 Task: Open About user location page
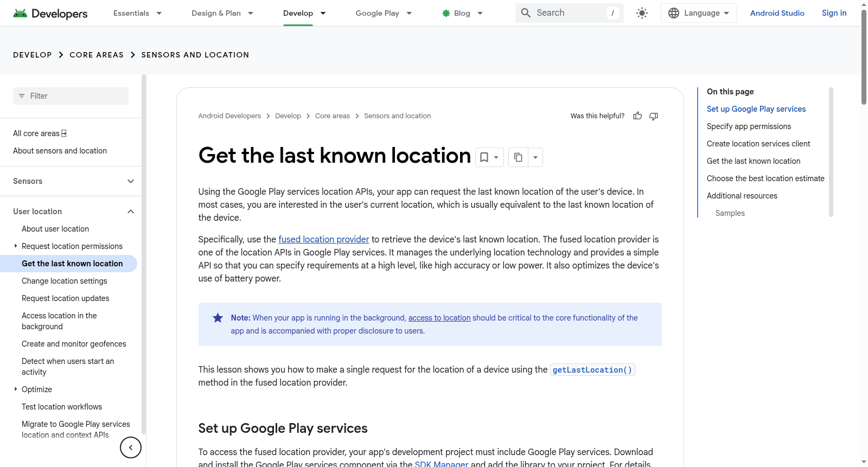point(55,229)
